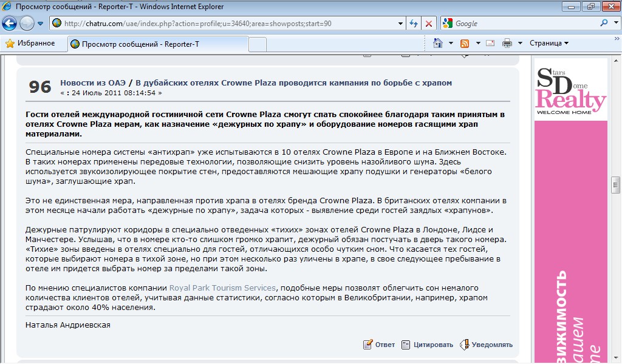Click the chatru.com address bar URL
622x364 pixels.
coord(197,24)
